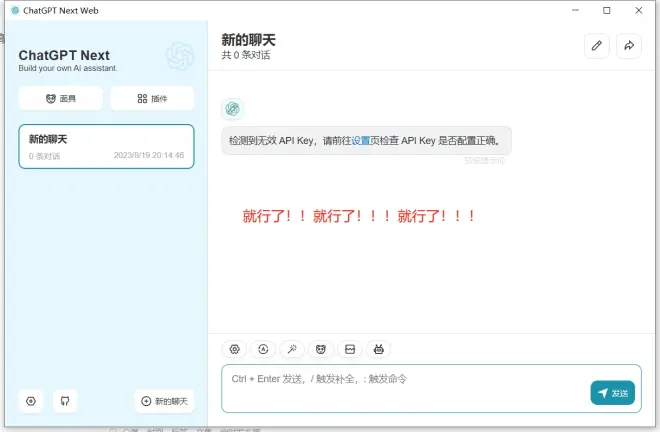This screenshot has width=660, height=432.
Task: Clear context using the break icon
Action: (x=350, y=349)
